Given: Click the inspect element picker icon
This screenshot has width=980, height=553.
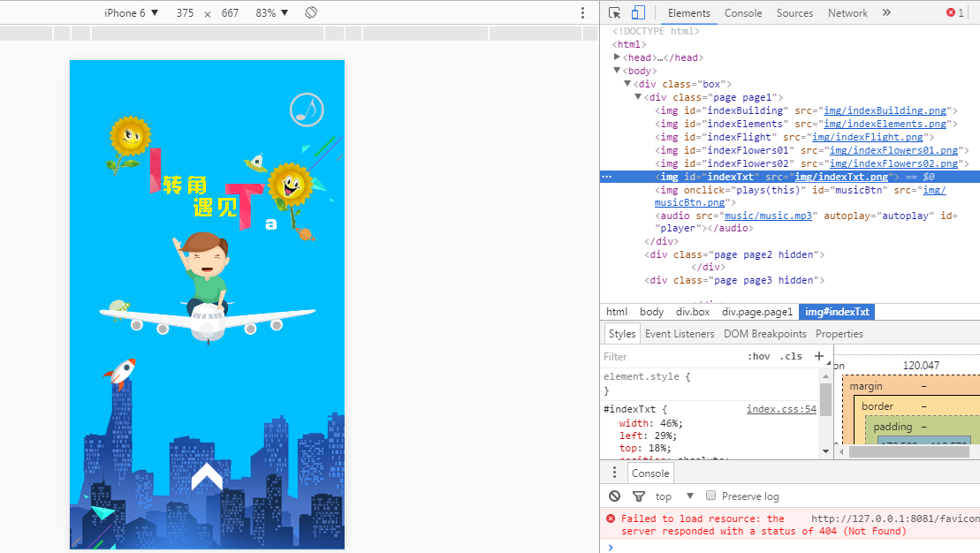Looking at the screenshot, I should click(615, 13).
